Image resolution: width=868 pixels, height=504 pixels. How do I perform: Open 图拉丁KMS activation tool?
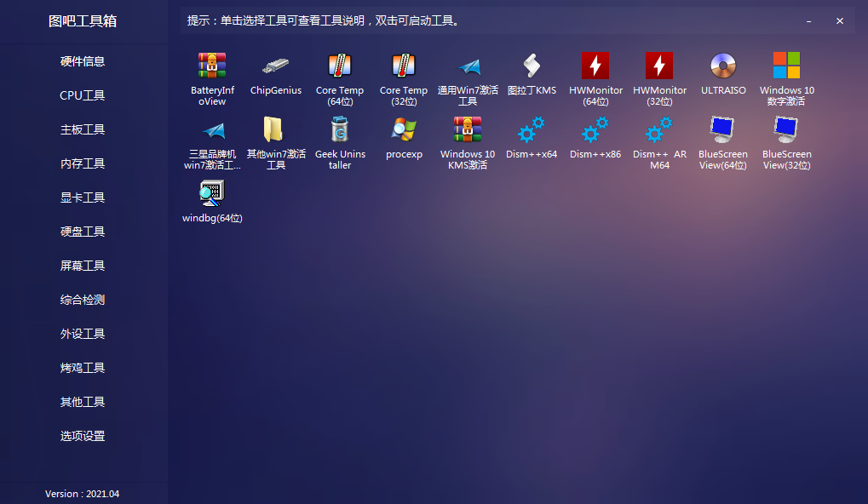(531, 72)
